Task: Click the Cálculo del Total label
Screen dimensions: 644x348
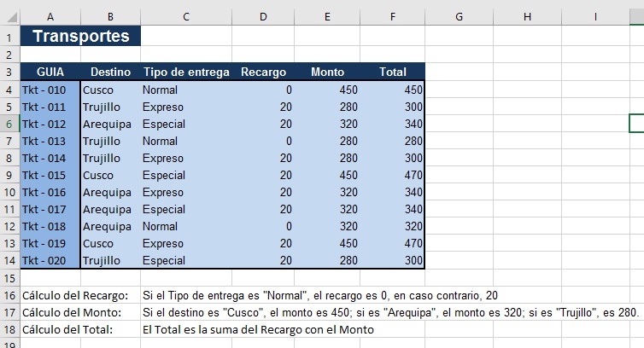Action: click(x=67, y=329)
